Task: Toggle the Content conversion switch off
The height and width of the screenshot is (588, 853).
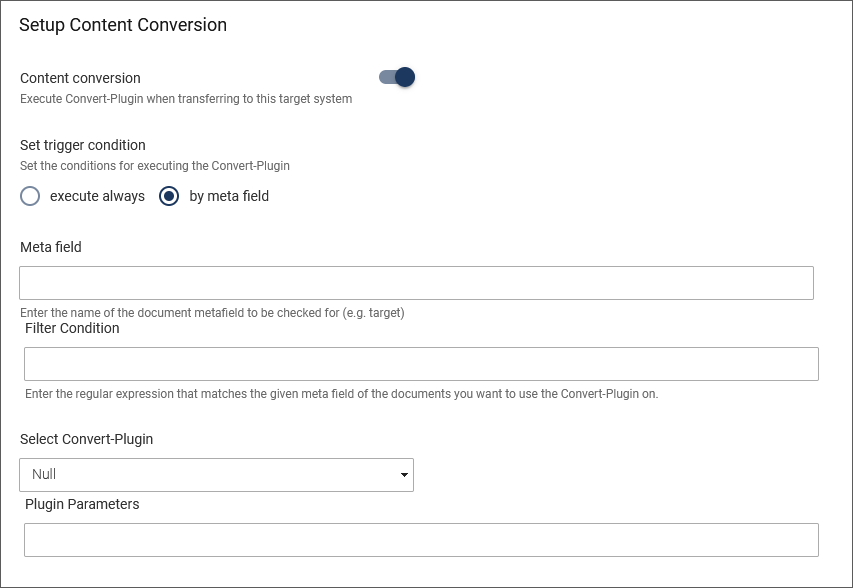Action: pos(397,77)
